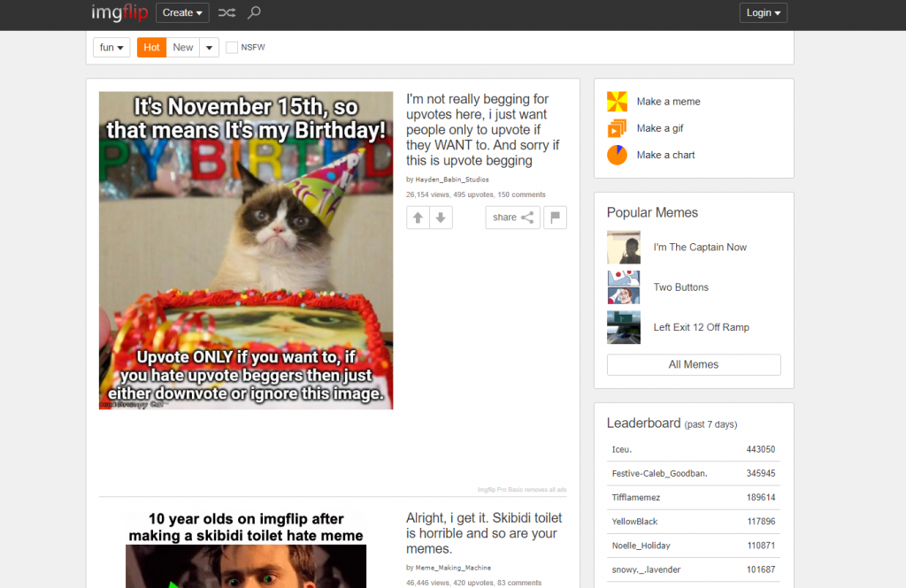This screenshot has width=906, height=588.
Task: Click the Make a chart pie icon
Action: (617, 155)
